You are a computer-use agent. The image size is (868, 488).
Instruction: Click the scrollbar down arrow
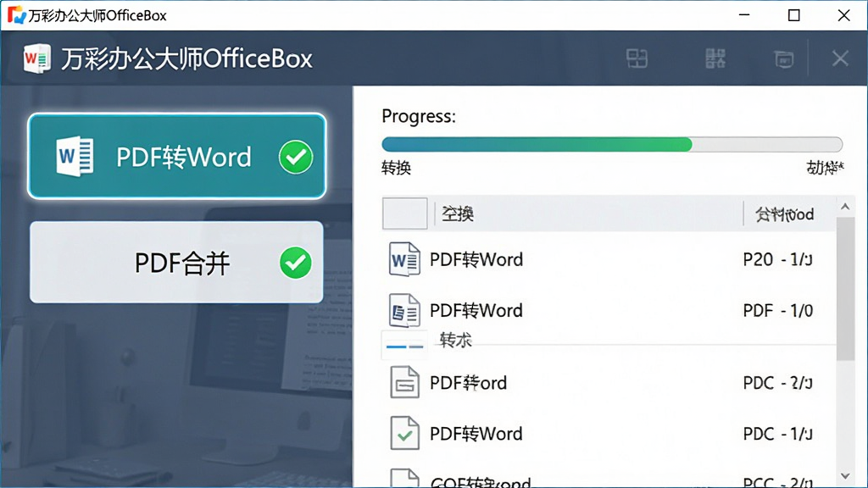(845, 476)
